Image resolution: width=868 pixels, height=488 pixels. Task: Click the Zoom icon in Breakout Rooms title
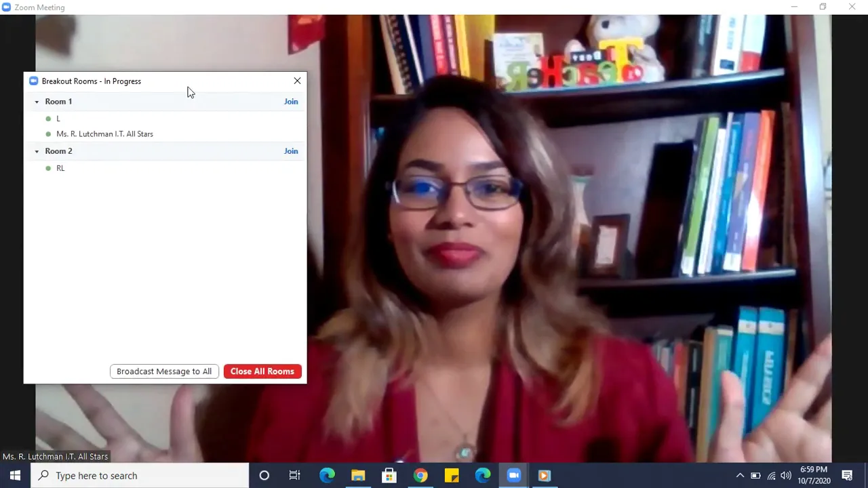pos(33,81)
